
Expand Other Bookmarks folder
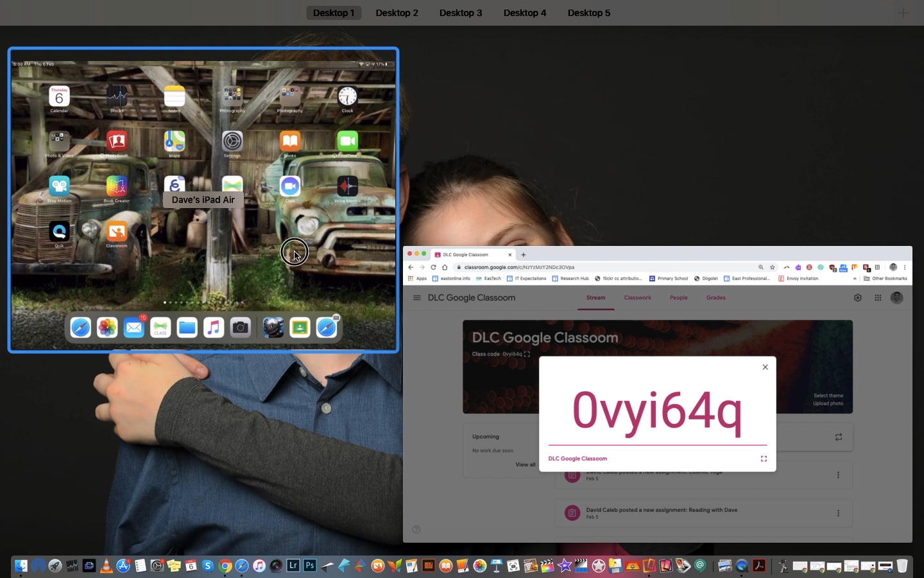click(x=886, y=279)
